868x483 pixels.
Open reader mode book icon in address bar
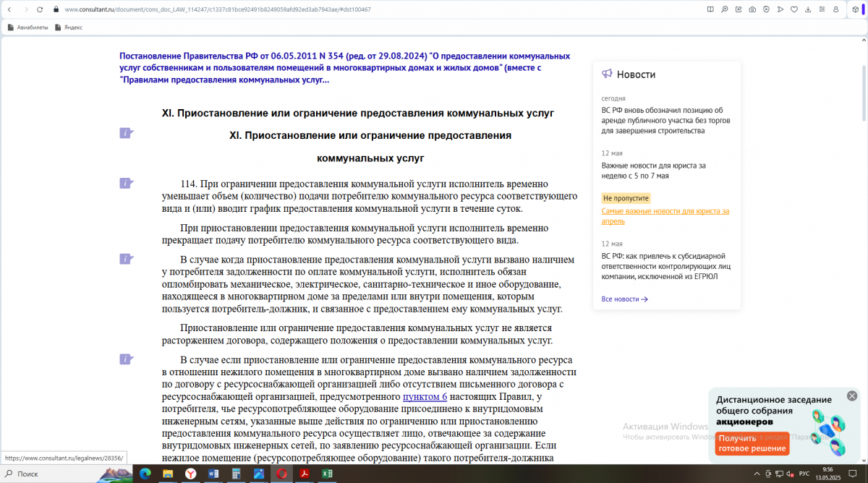[710, 9]
